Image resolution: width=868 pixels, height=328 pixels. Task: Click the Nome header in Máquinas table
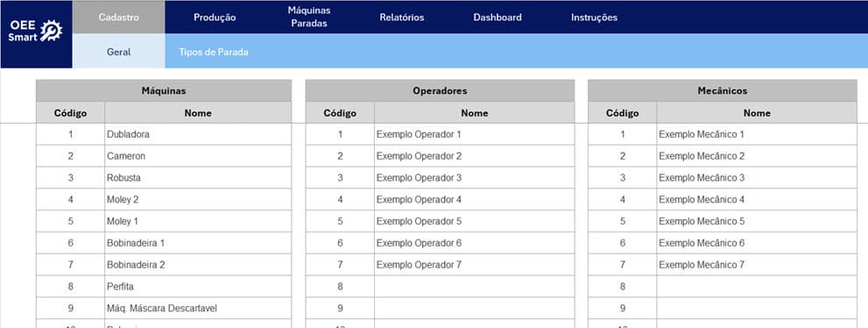[198, 112]
